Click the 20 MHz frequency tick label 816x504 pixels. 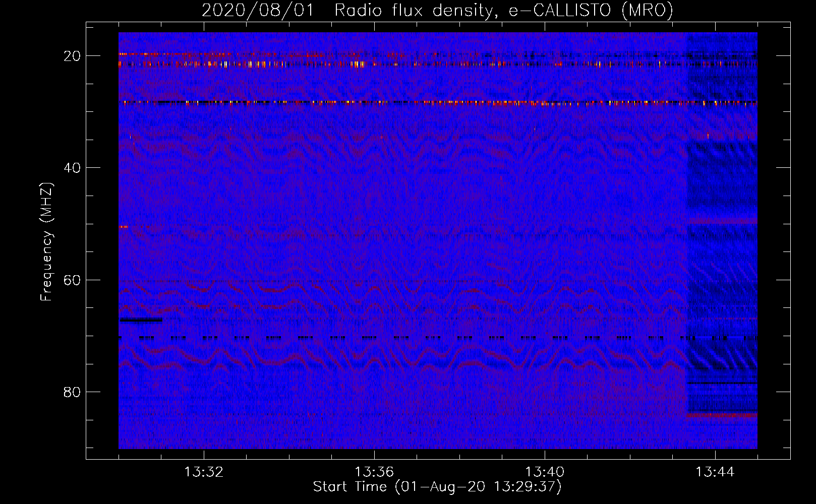(x=72, y=56)
